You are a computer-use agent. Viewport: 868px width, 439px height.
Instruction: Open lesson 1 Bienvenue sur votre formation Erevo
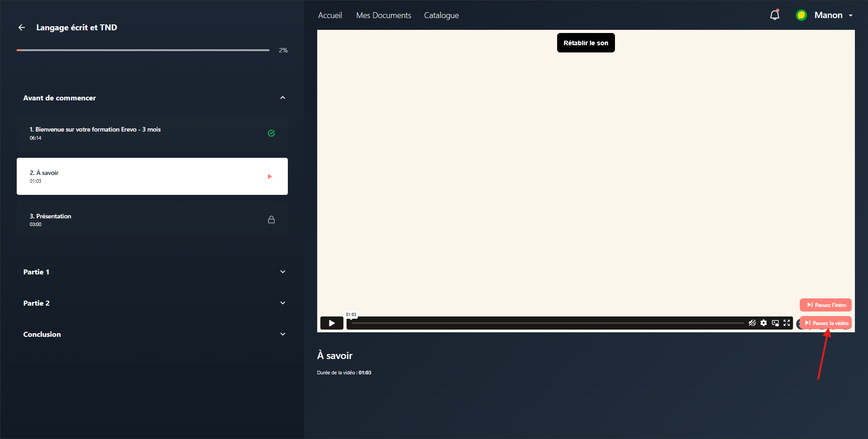pos(152,133)
